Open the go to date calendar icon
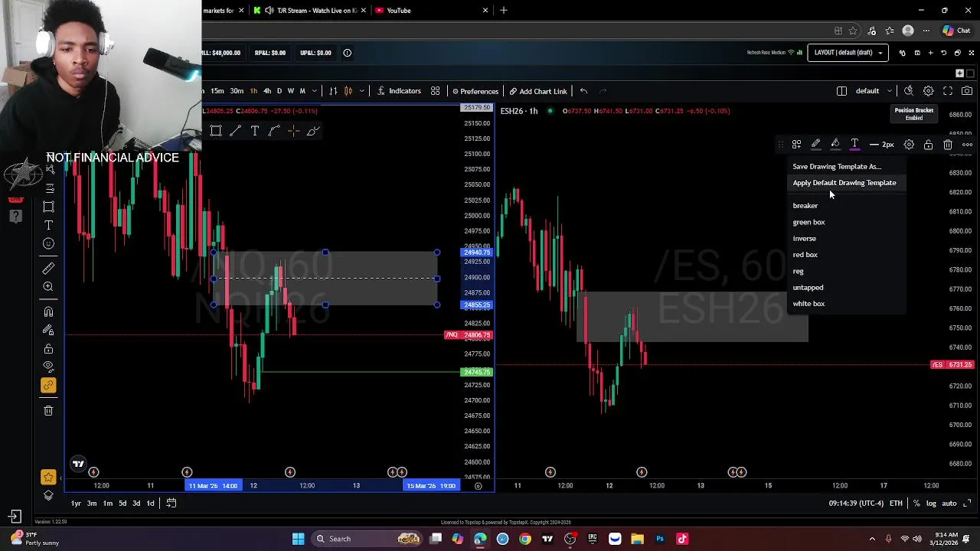This screenshot has height=551, width=980. click(x=171, y=503)
